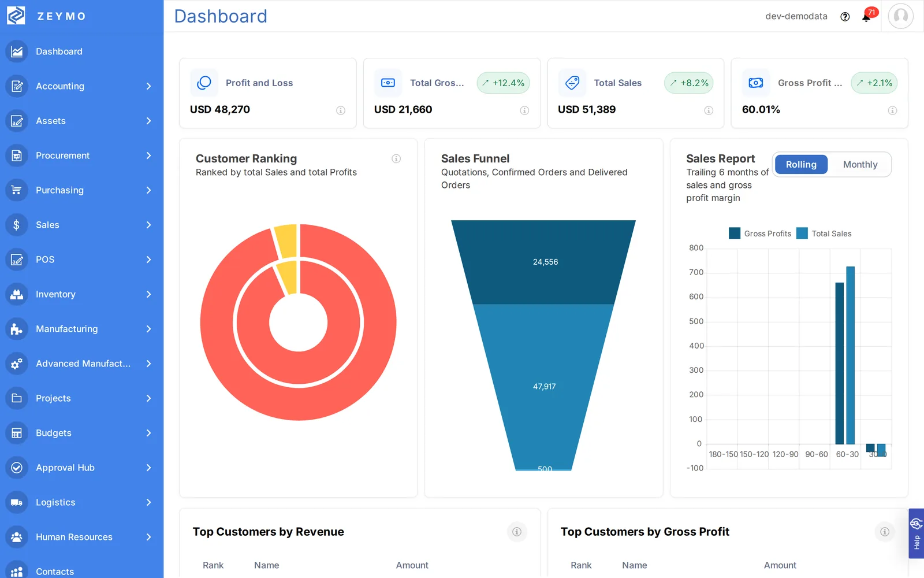This screenshot has width=924, height=578.
Task: Click the tall Total Sales bar at 60-30
Action: tap(850, 355)
